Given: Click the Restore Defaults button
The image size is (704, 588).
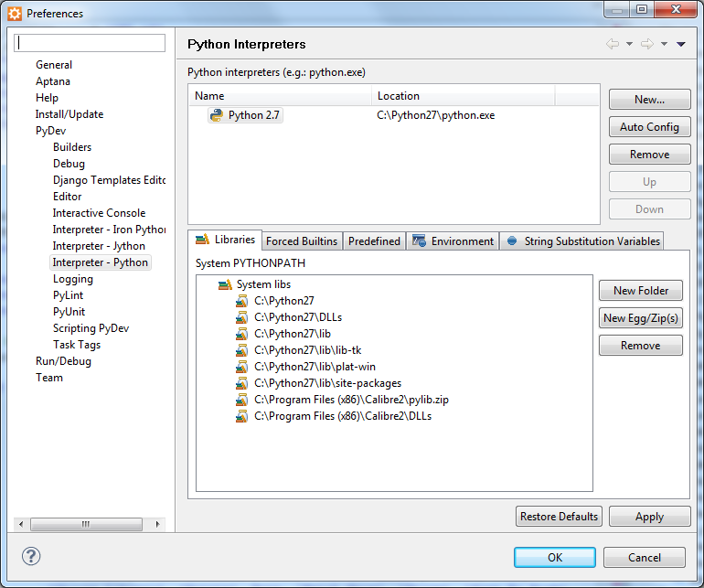Looking at the screenshot, I should tap(559, 517).
